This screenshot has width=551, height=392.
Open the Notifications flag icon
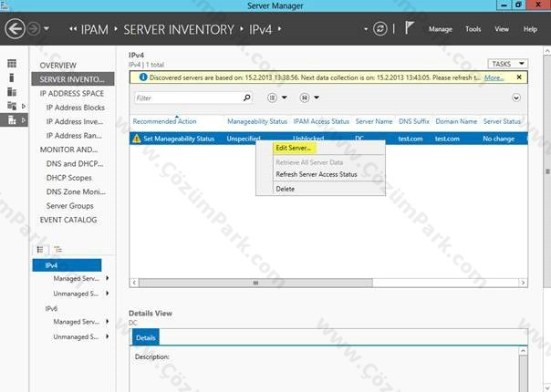point(409,27)
